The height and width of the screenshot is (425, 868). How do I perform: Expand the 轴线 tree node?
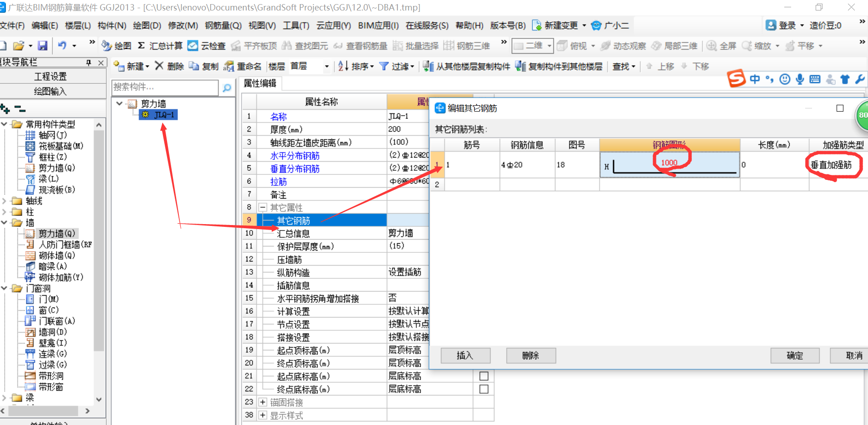[x=4, y=200]
